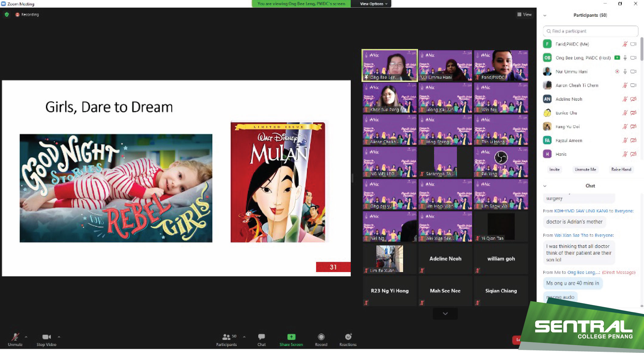Click Eunice Chu avatar picture
This screenshot has width=644, height=353.
pos(547,113)
